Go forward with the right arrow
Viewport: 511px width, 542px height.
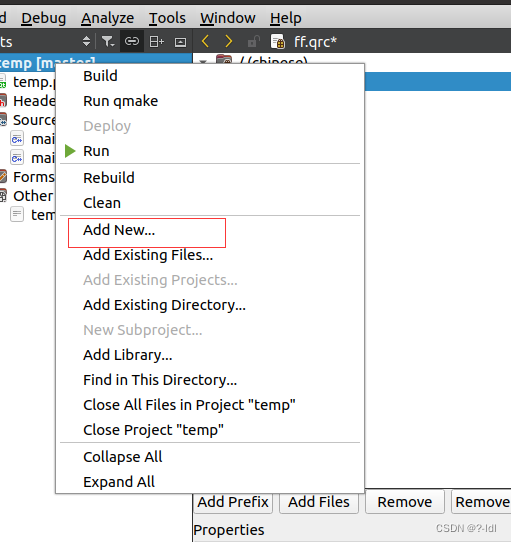[229, 41]
